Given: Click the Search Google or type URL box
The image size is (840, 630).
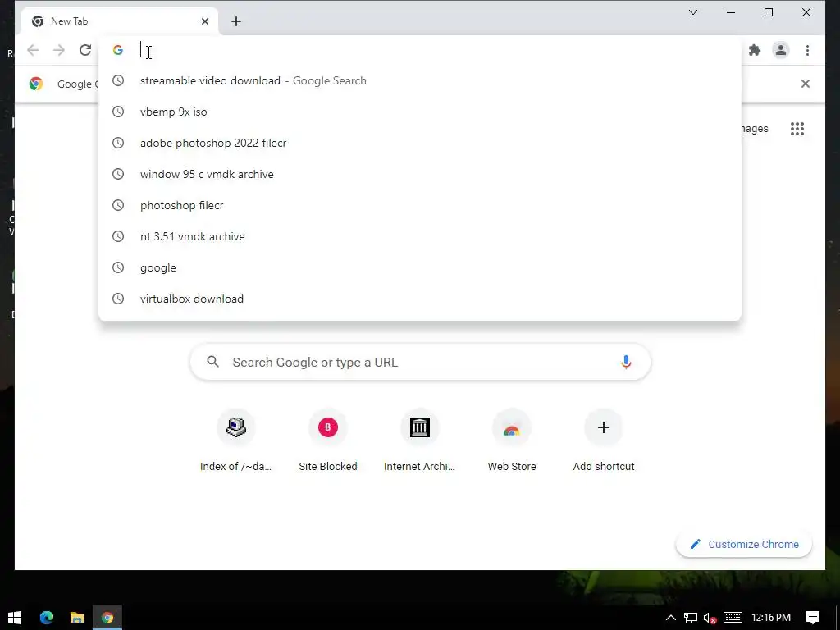Looking at the screenshot, I should (421, 362).
